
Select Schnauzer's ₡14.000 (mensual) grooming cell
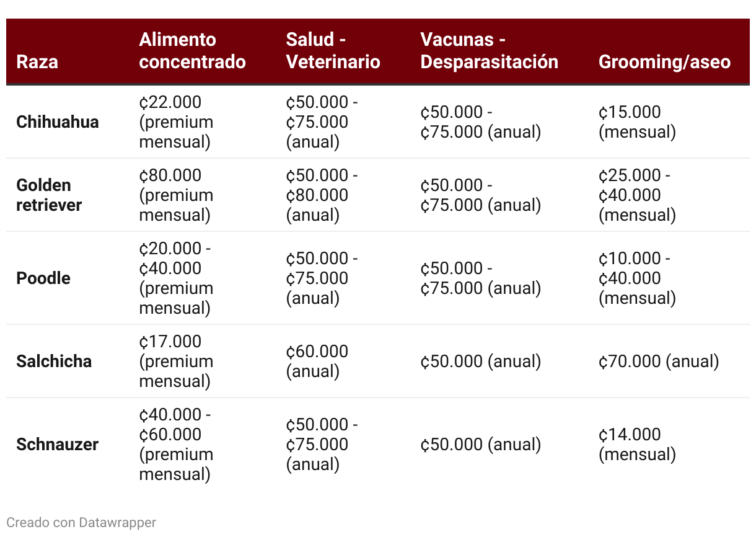click(x=637, y=444)
